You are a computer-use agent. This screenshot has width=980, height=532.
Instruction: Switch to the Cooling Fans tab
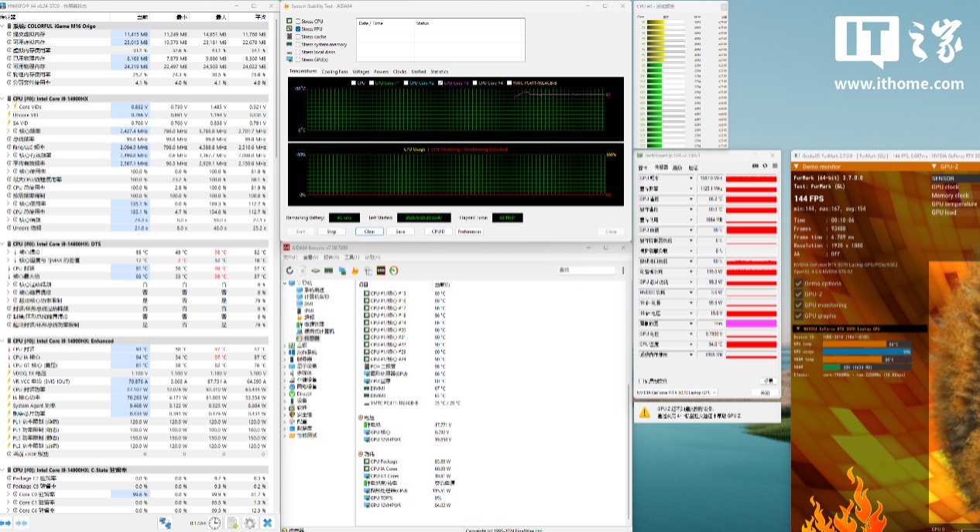pos(334,72)
